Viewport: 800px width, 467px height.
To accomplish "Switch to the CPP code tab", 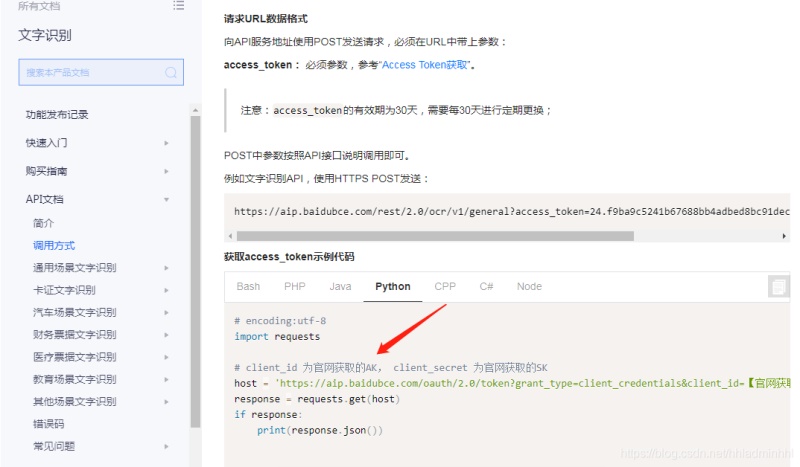I will pos(445,286).
